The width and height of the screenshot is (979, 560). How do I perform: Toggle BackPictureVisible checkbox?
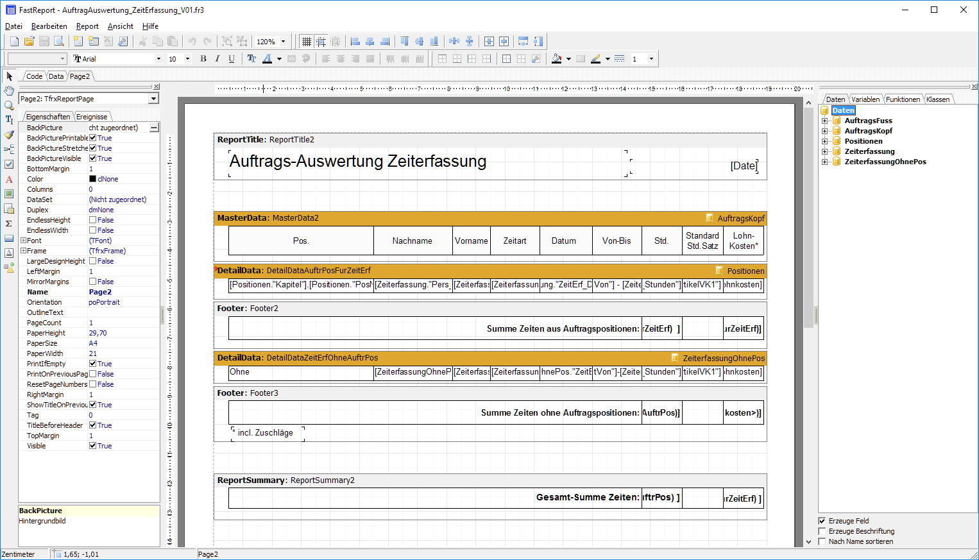[x=92, y=158]
